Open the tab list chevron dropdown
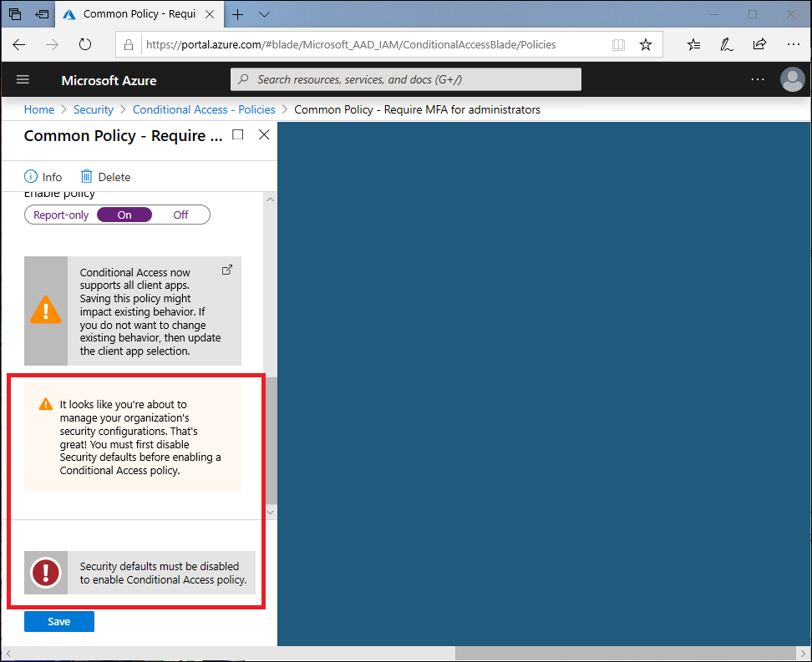The height and width of the screenshot is (662, 812). (x=264, y=14)
